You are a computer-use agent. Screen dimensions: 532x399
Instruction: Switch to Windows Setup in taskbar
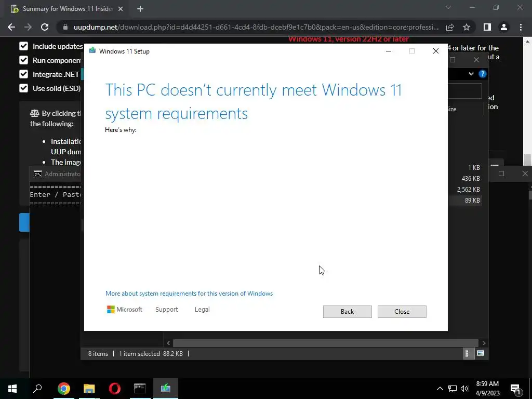click(x=166, y=389)
